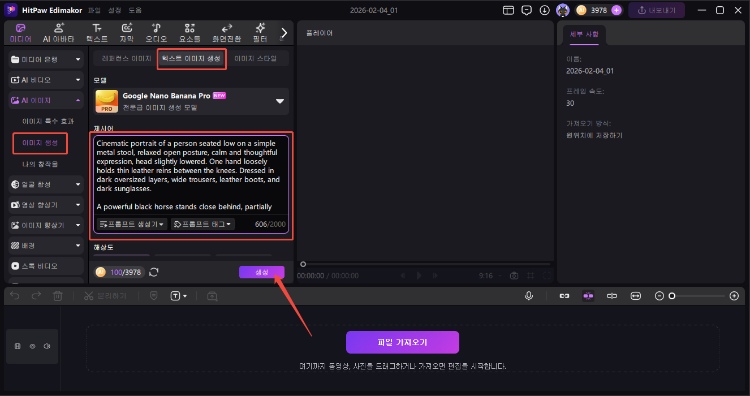Open the feedback message icon in title bar
Image resolution: width=750 pixels, height=396 pixels.
[x=527, y=10]
